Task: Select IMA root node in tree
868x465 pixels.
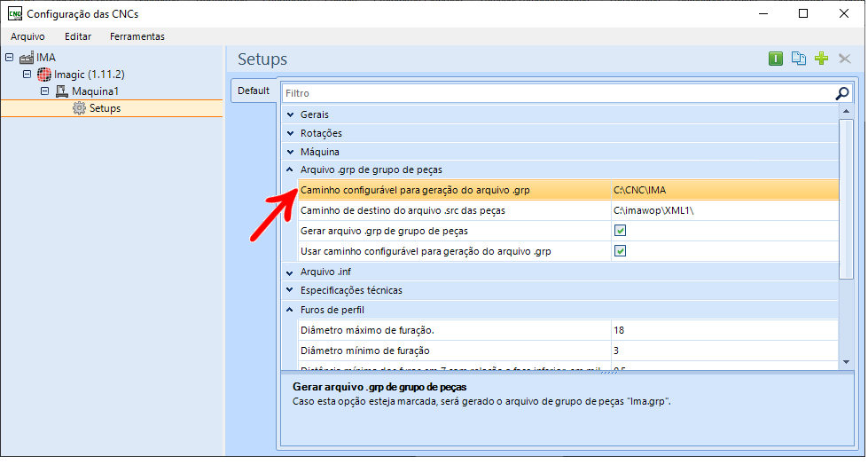Action: tap(46, 58)
